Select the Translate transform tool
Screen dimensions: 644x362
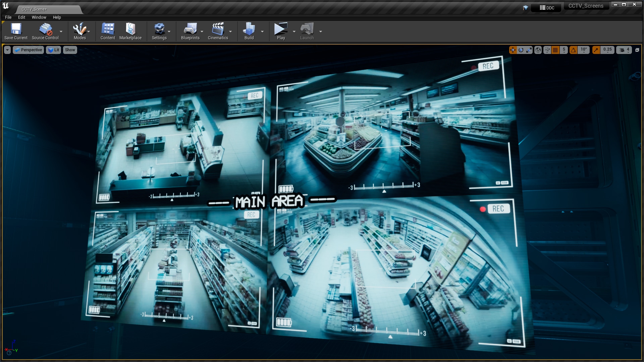point(513,50)
